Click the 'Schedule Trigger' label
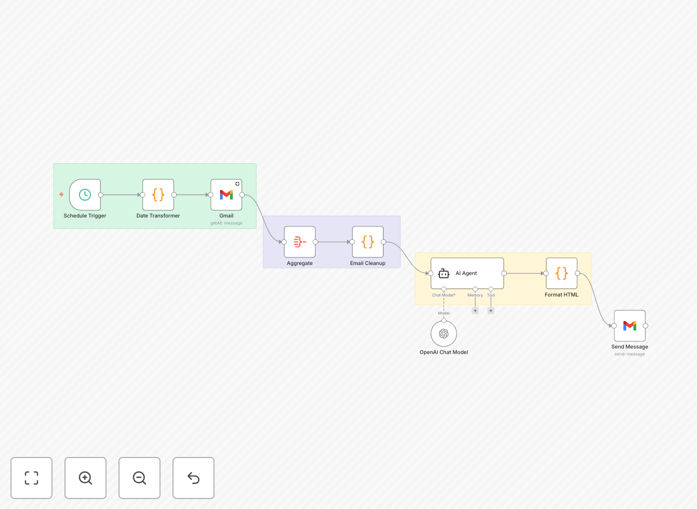Image resolution: width=697 pixels, height=509 pixels. [x=85, y=216]
